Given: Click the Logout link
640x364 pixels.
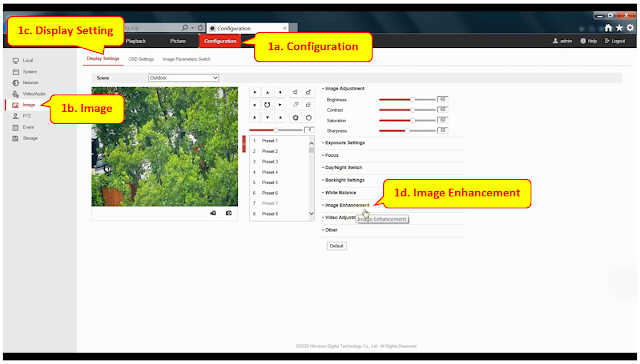Looking at the screenshot, I should pyautogui.click(x=615, y=41).
